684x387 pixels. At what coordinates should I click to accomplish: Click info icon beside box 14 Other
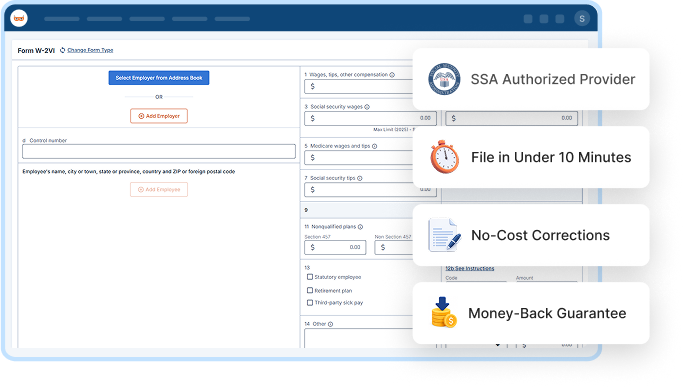[x=330, y=324]
